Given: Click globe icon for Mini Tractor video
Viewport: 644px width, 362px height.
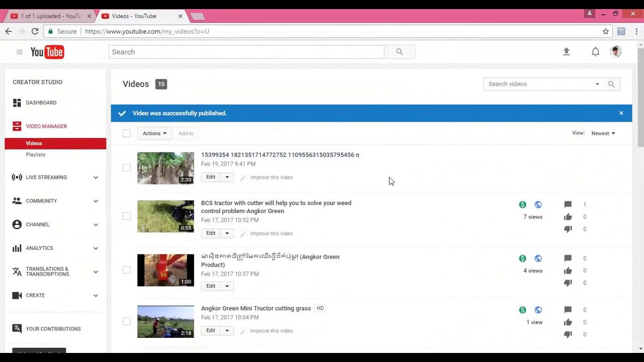Looking at the screenshot, I should pyautogui.click(x=538, y=310).
